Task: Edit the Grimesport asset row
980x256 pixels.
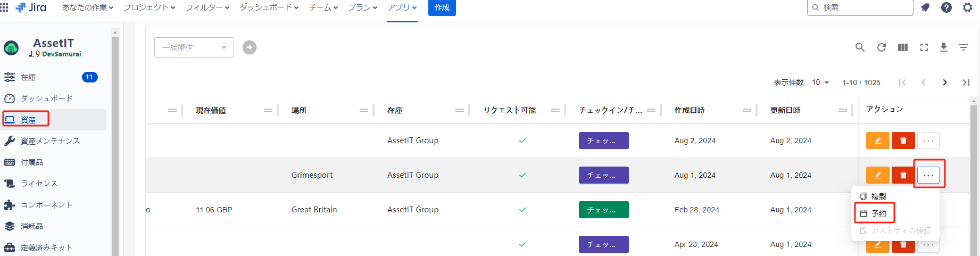Action: (x=878, y=175)
